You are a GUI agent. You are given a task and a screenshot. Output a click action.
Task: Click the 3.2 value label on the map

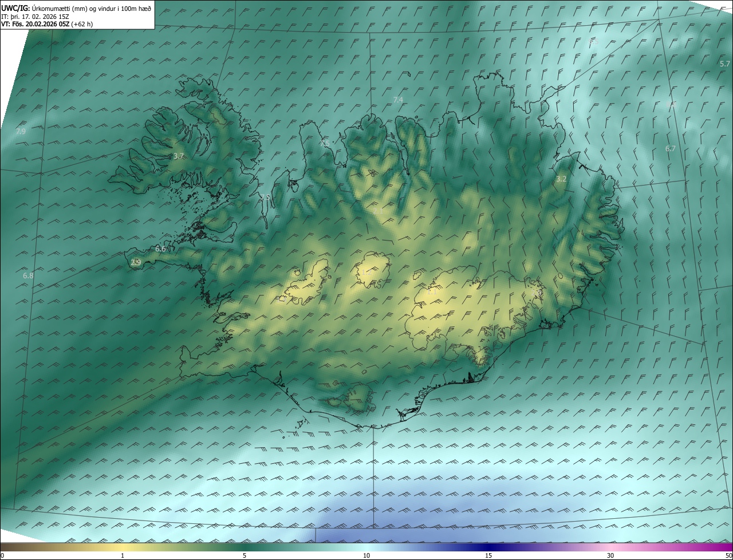561,179
